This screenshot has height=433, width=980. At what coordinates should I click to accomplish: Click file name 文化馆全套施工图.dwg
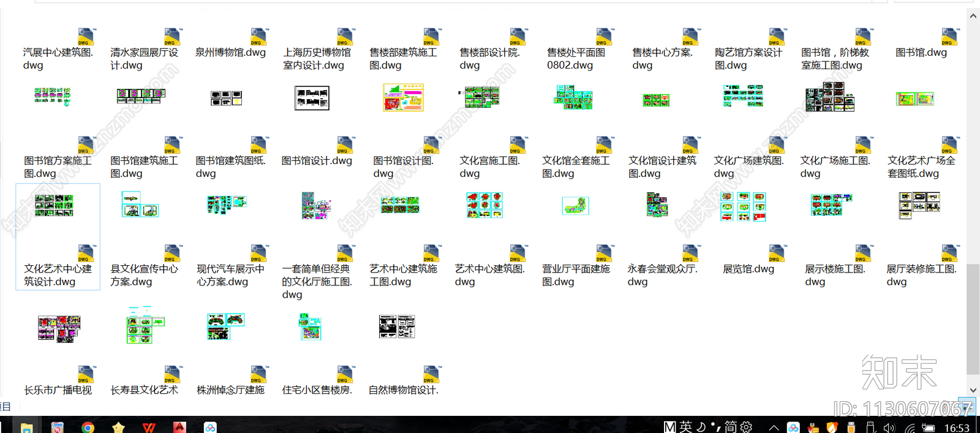(576, 167)
